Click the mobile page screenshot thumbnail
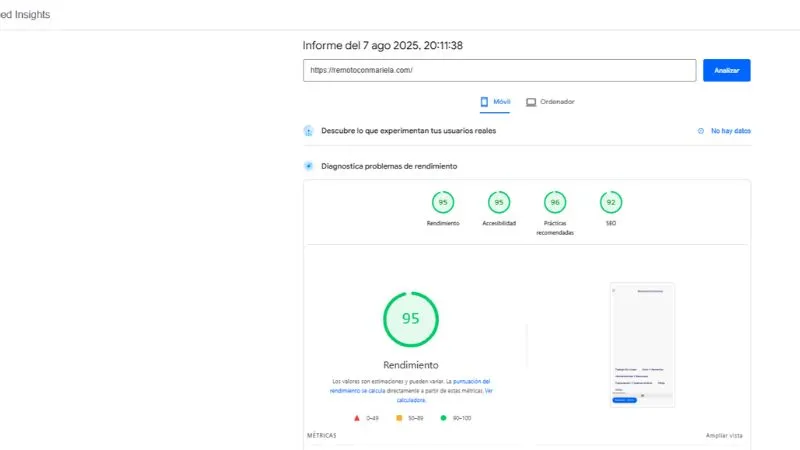800x450 pixels. pyautogui.click(x=642, y=345)
